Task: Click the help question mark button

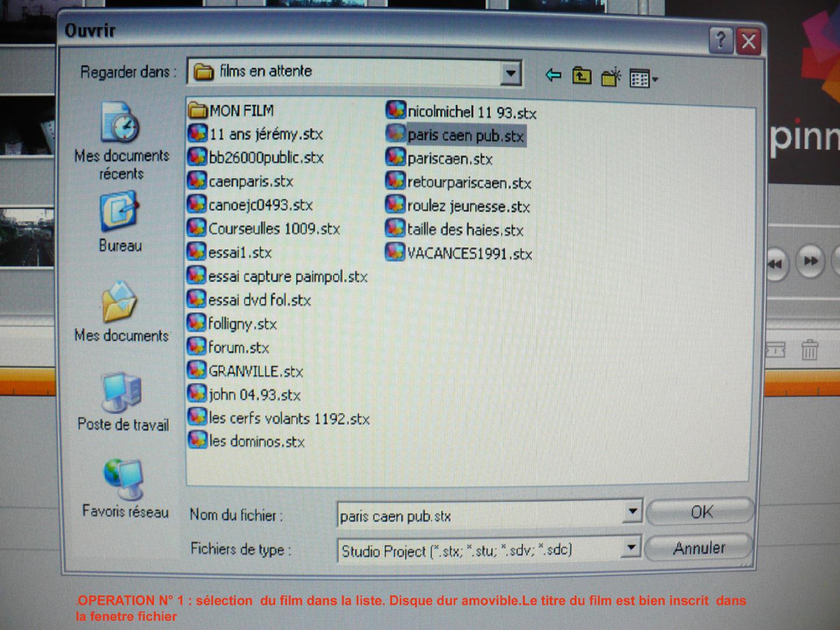Action: (x=721, y=40)
